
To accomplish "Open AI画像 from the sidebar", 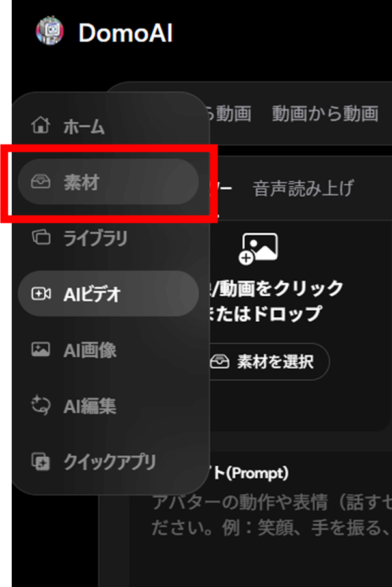I will (x=109, y=350).
